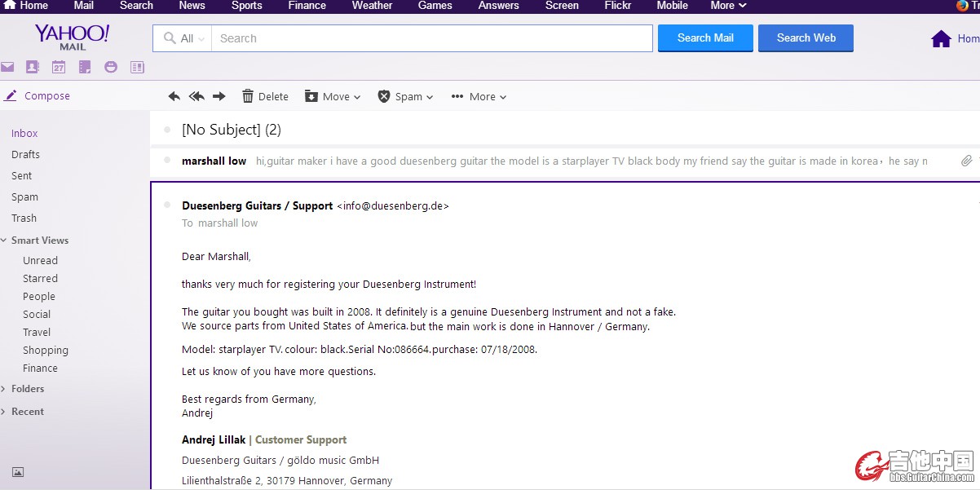Click the Reply arrow icon

click(x=174, y=96)
